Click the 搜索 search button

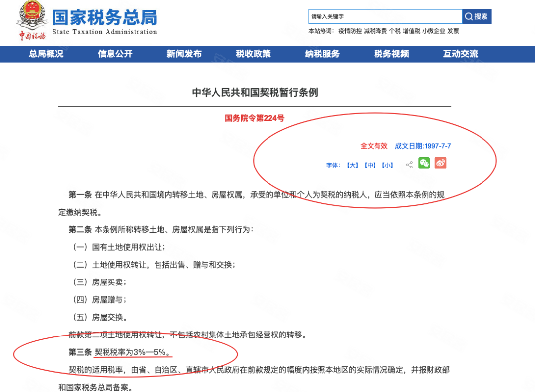[477, 16]
